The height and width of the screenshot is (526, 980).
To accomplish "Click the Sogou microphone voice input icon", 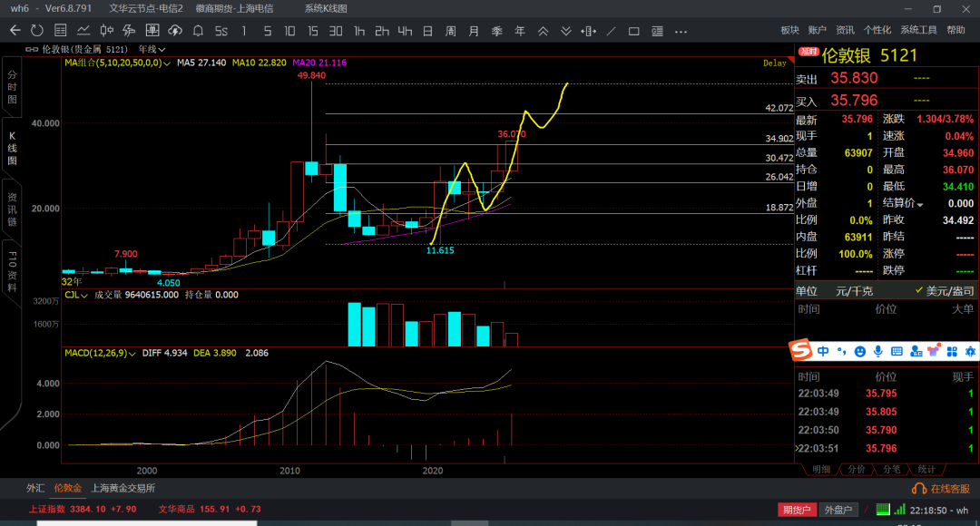I will [878, 352].
